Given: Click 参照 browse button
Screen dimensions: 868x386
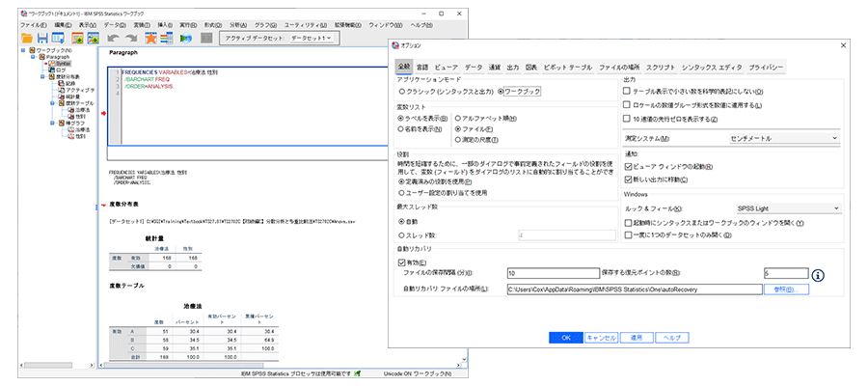Looking at the screenshot, I should 787,289.
